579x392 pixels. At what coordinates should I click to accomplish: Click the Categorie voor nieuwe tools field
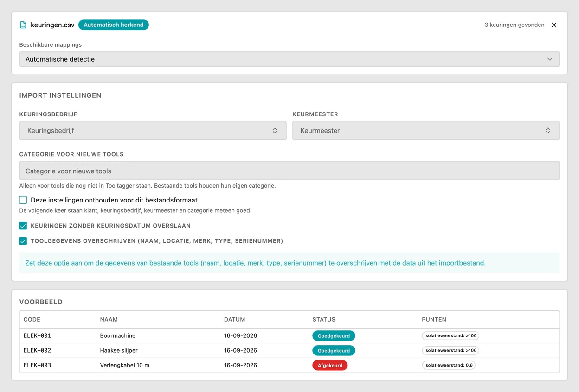289,171
